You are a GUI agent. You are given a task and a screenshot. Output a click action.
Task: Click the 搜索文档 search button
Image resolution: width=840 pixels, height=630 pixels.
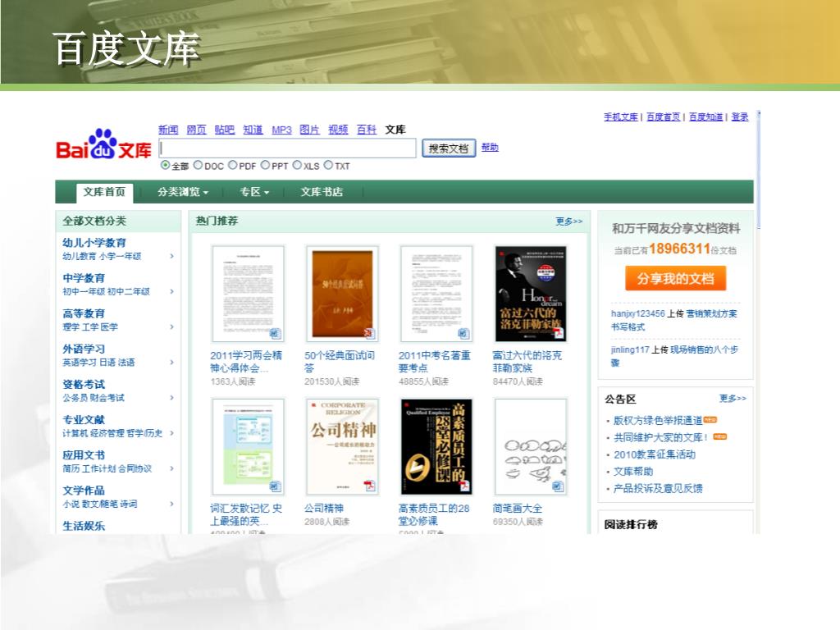pyautogui.click(x=449, y=148)
